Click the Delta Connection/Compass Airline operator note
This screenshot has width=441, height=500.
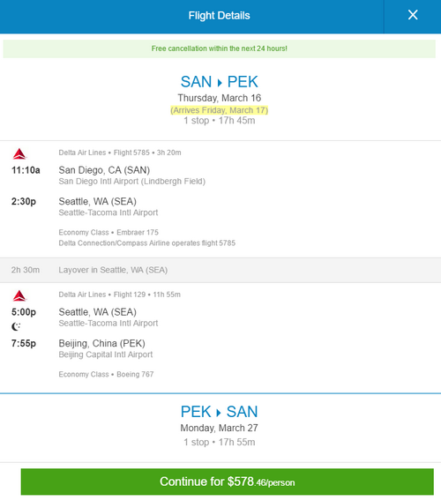147,243
